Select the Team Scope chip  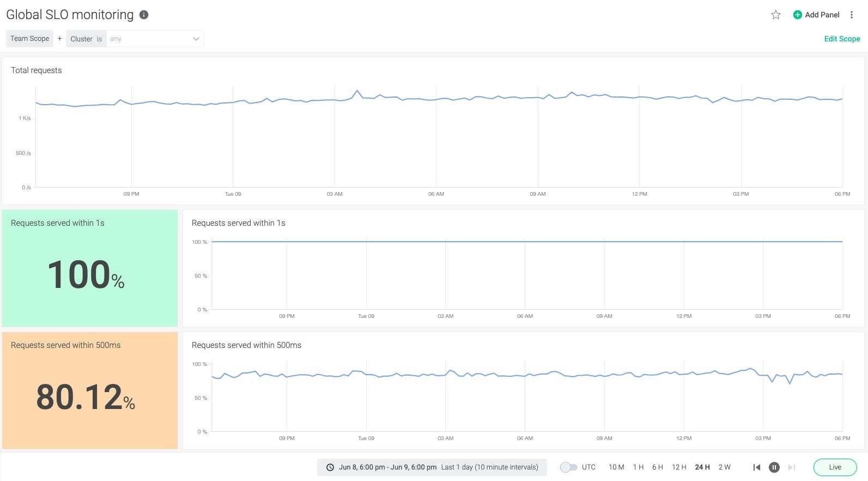tap(30, 39)
